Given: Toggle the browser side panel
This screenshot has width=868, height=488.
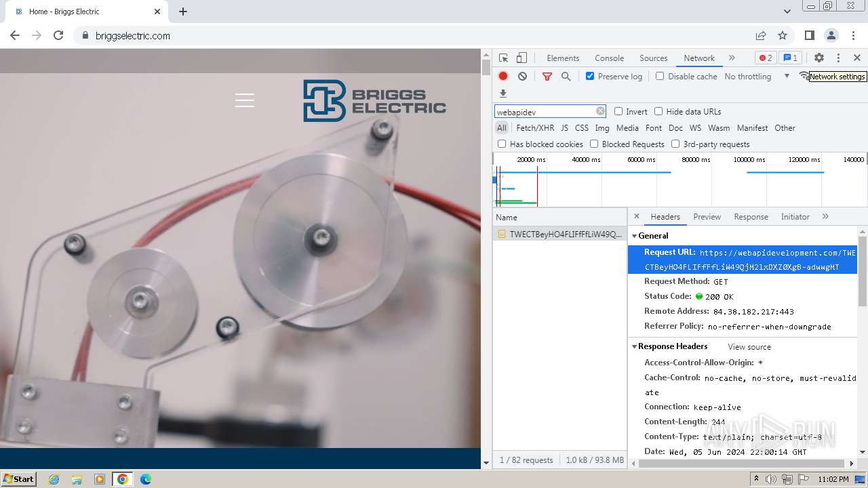Looking at the screenshot, I should tap(810, 35).
